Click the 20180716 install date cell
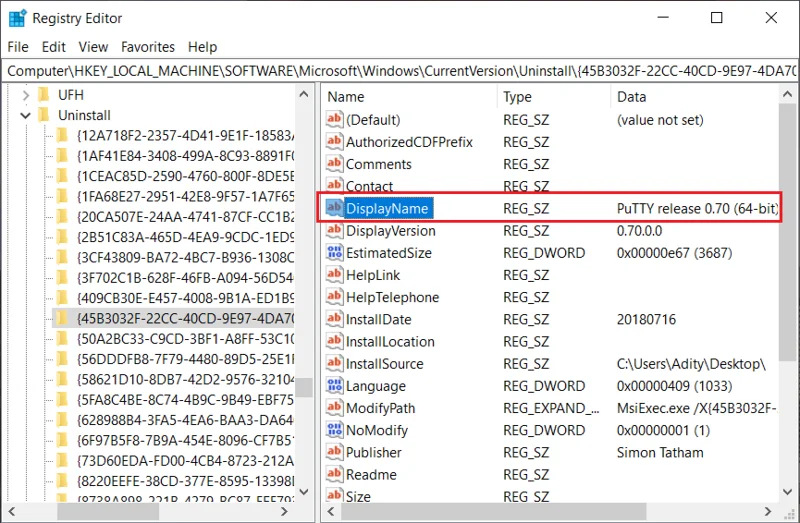This screenshot has height=523, width=800. (646, 319)
